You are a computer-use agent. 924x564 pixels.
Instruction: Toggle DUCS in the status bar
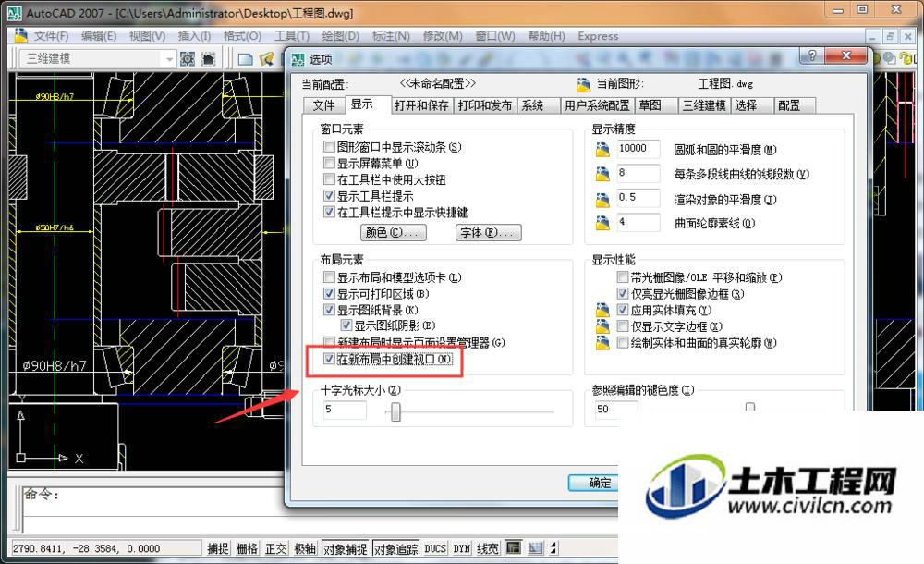(x=435, y=548)
